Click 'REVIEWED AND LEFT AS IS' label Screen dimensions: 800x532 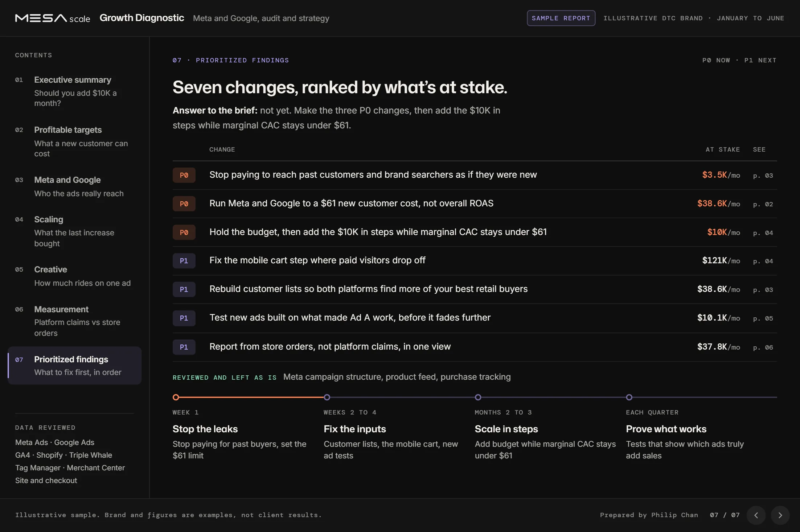225,378
